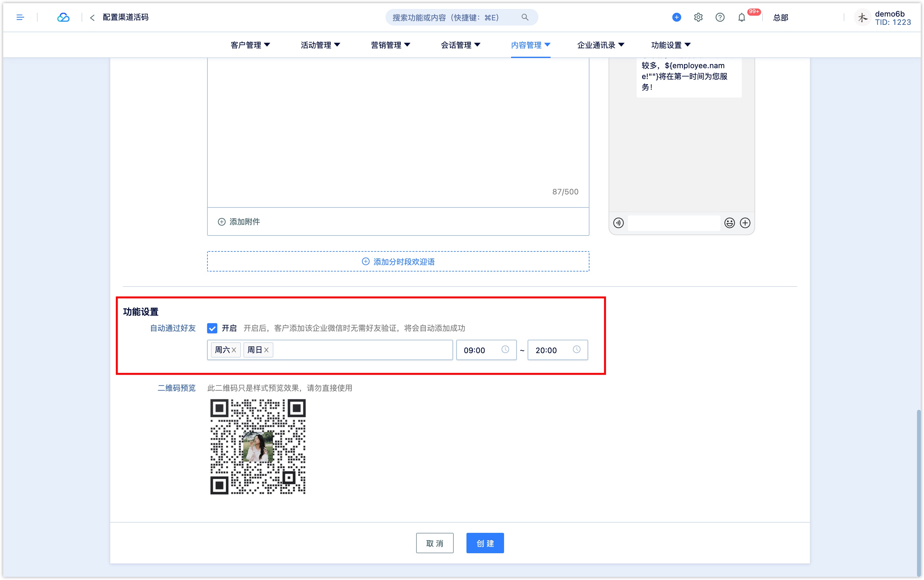The image size is (924, 580).
Task: Open the help question mark icon
Action: click(720, 17)
